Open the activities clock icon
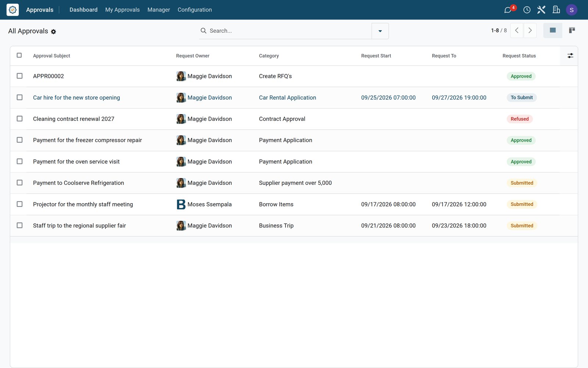 coord(527,10)
